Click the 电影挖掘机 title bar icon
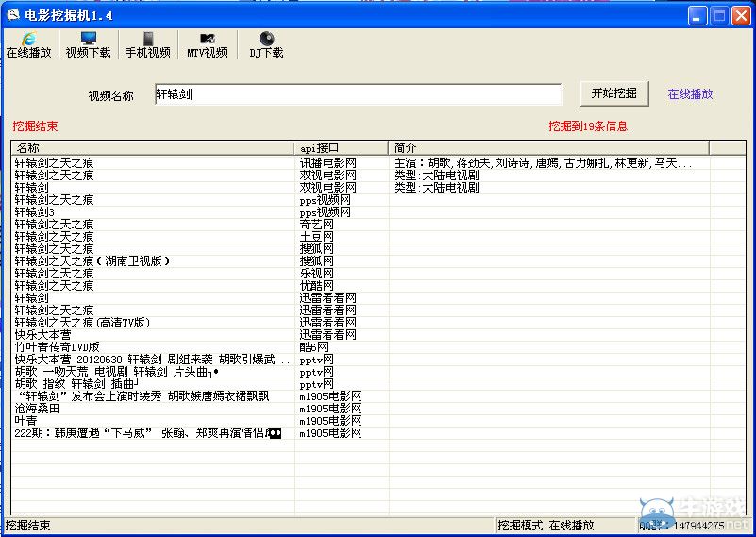The image size is (756, 537). (13, 15)
